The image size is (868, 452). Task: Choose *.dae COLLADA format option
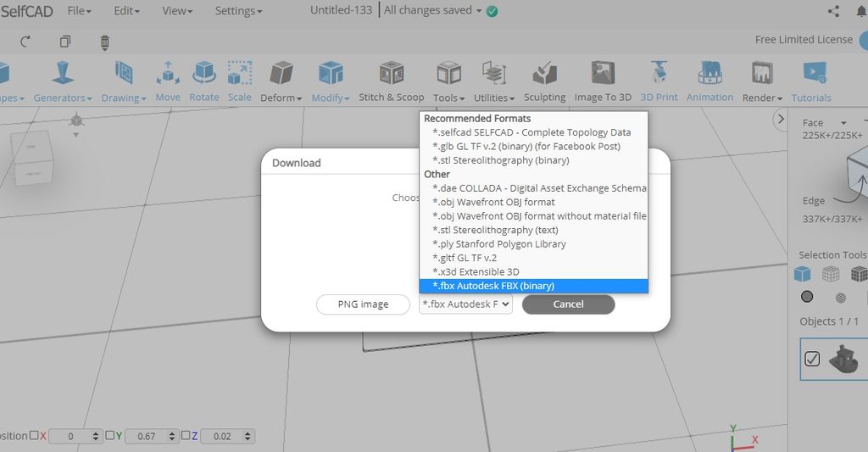pyautogui.click(x=534, y=188)
